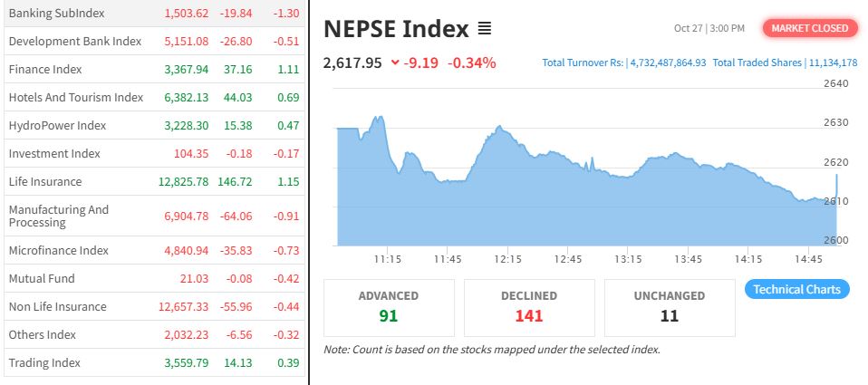Select Investment Index row
The image size is (868, 385).
(54, 154)
